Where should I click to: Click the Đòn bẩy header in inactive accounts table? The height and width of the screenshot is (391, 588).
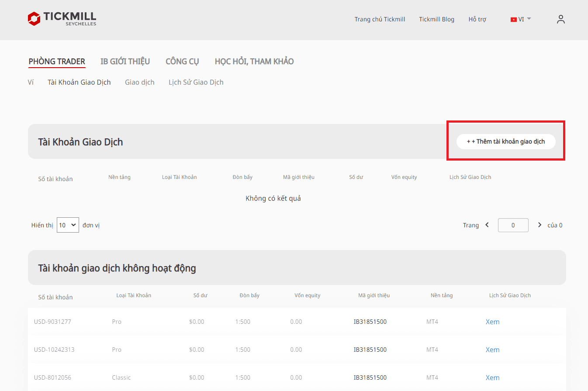[249, 295]
